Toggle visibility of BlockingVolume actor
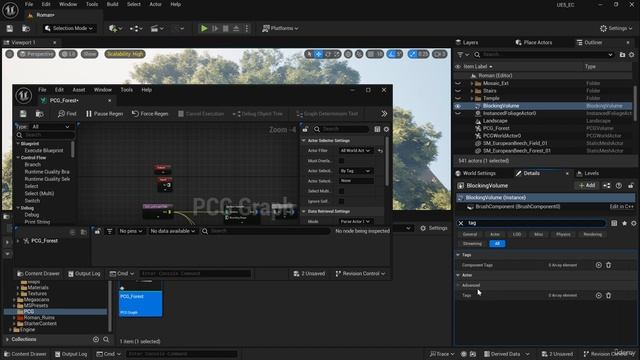 [458, 106]
